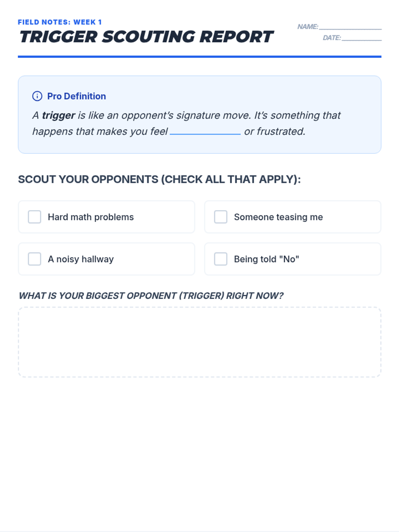Click the Pro Definition heading text
Screen dimensions: 399x532
(76, 96)
